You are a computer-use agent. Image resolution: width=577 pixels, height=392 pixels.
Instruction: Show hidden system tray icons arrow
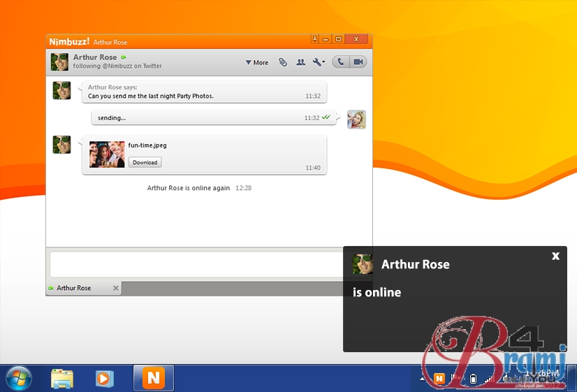pyautogui.click(x=422, y=379)
